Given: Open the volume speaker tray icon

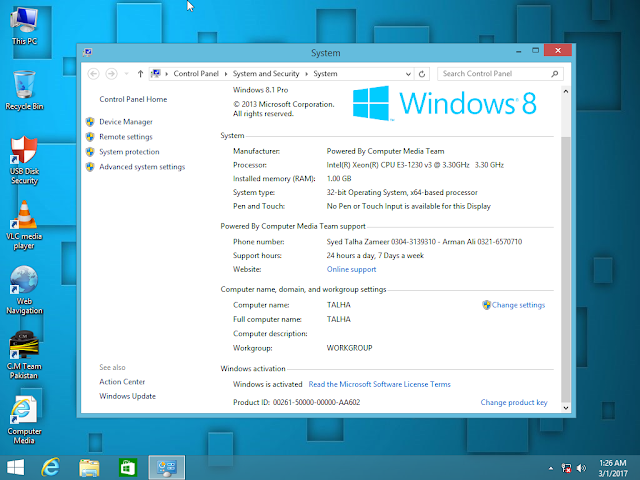Looking at the screenshot, I should tap(582, 468).
